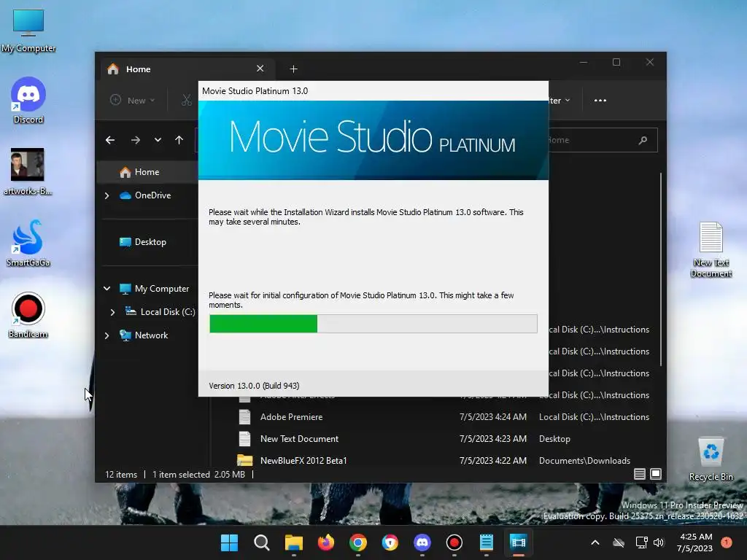Screen dimensions: 747x560
Task: Click the Movie Studio Platinum 13.0 title bar
Action: click(373, 91)
